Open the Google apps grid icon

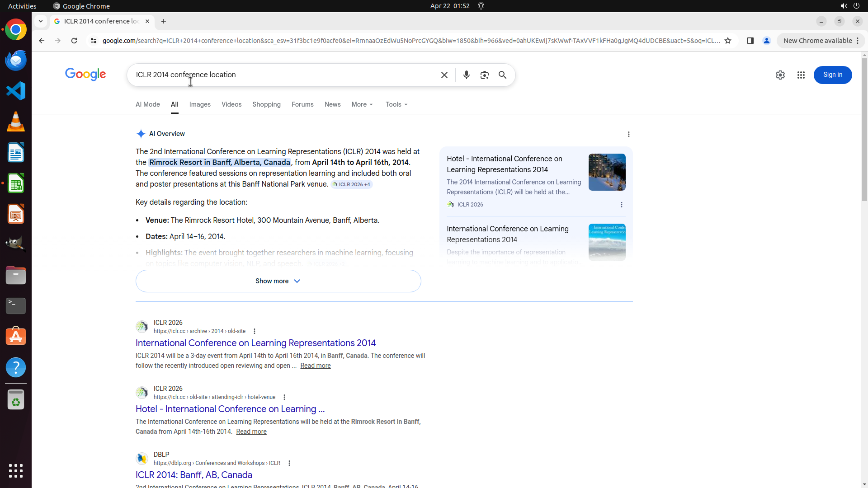coord(801,75)
